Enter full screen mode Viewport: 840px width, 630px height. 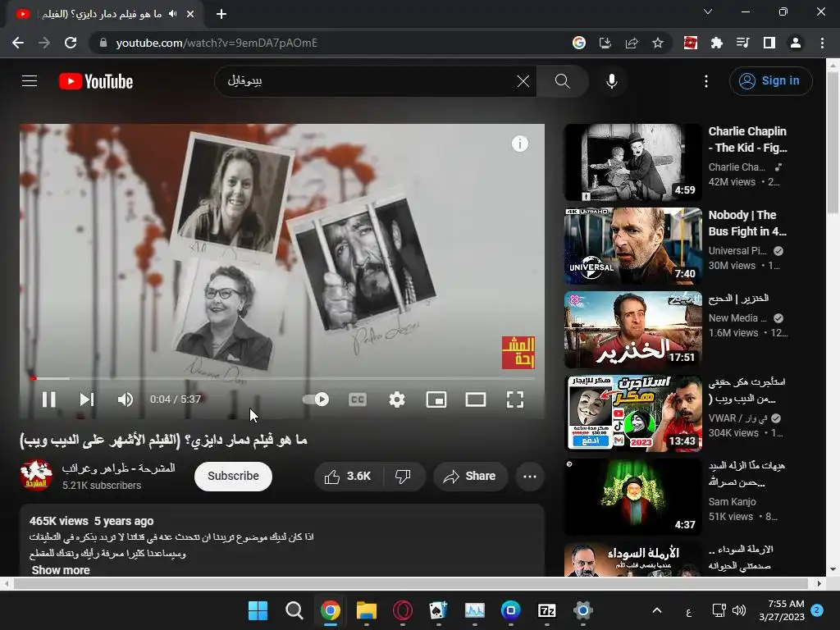click(x=515, y=399)
